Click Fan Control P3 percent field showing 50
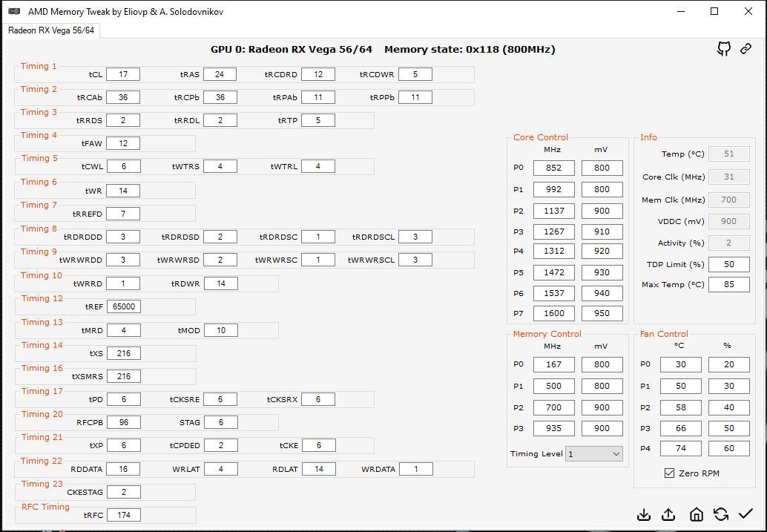This screenshot has width=767, height=532. click(729, 428)
